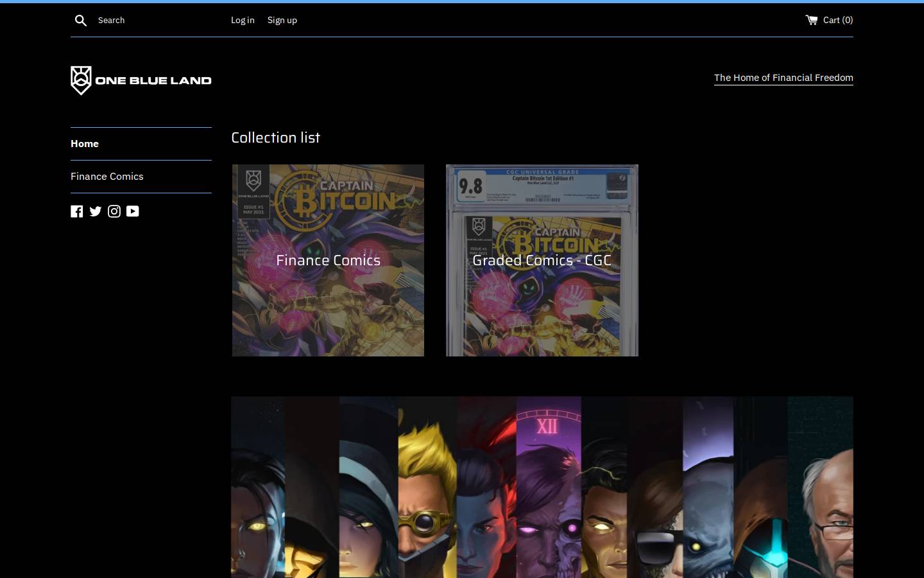
Task: Open the Instagram profile icon
Action: 114,211
